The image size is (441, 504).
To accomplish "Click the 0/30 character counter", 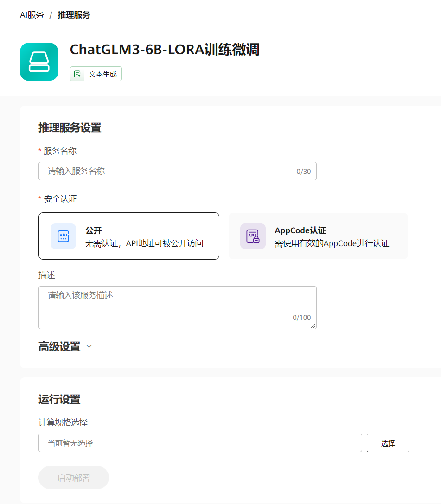I will click(x=303, y=171).
